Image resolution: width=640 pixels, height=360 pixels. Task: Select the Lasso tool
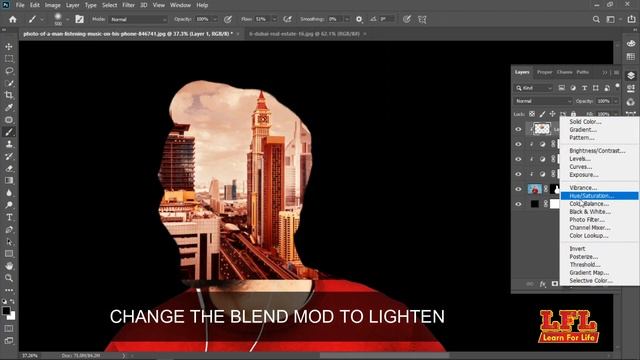point(9,71)
